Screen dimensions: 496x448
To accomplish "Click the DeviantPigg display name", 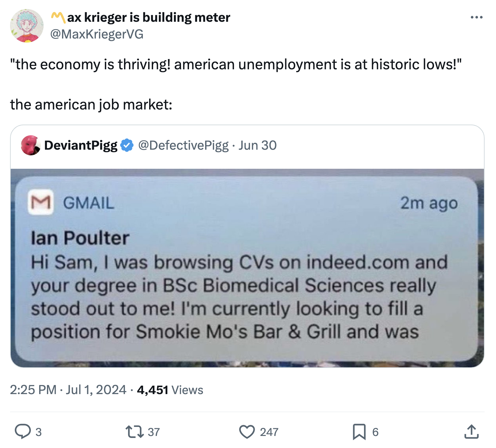I will (x=81, y=145).
